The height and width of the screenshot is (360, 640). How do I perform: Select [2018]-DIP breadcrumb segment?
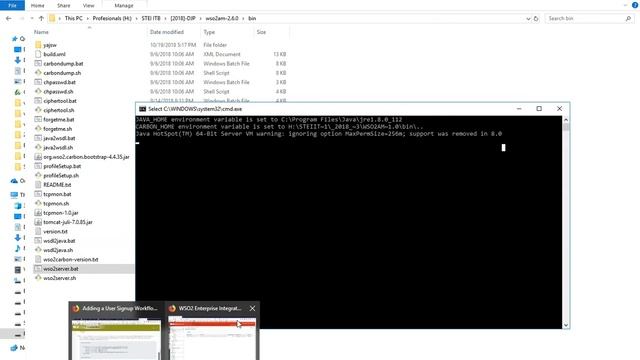click(x=183, y=18)
